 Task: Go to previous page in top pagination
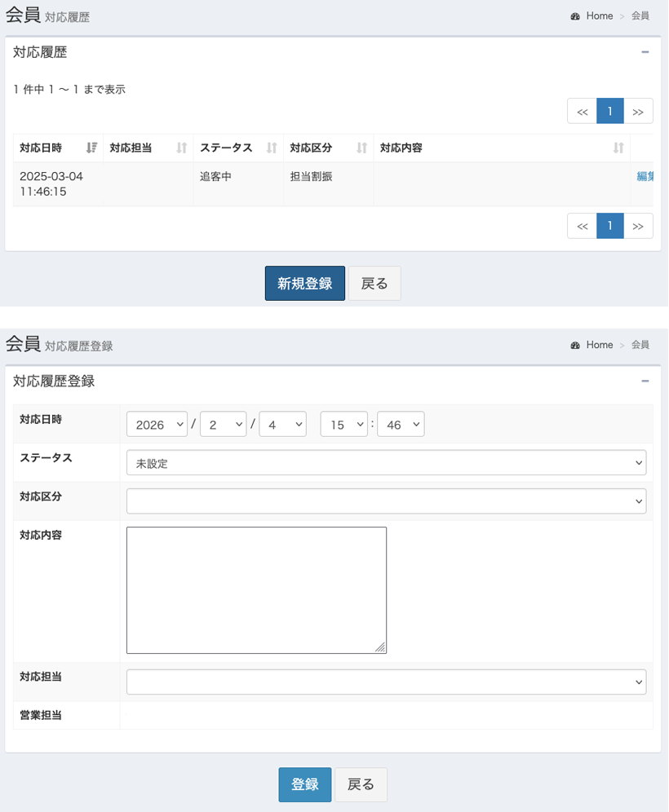pyautogui.click(x=582, y=112)
